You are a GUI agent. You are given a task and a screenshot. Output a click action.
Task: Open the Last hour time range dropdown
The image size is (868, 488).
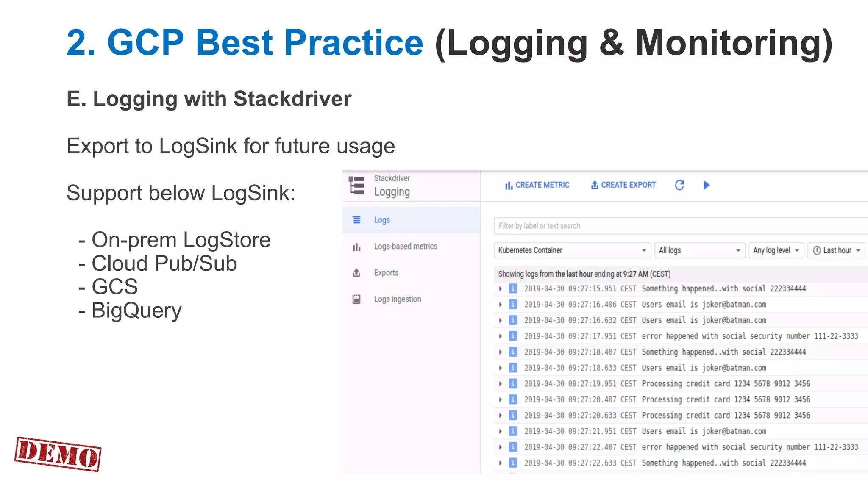coord(836,250)
